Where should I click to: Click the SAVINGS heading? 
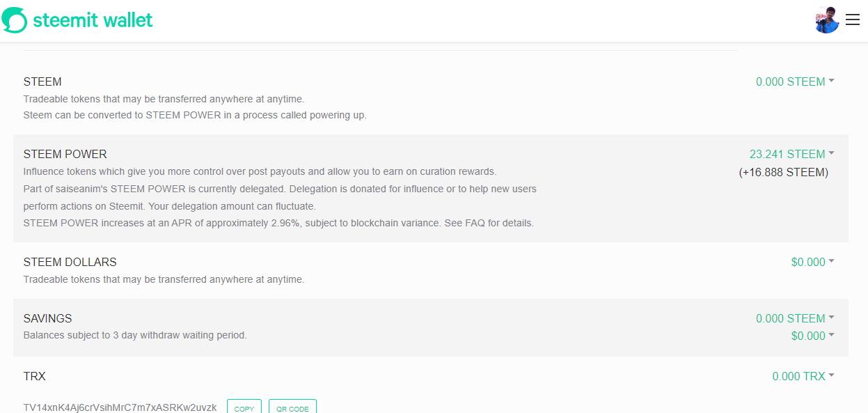48,318
